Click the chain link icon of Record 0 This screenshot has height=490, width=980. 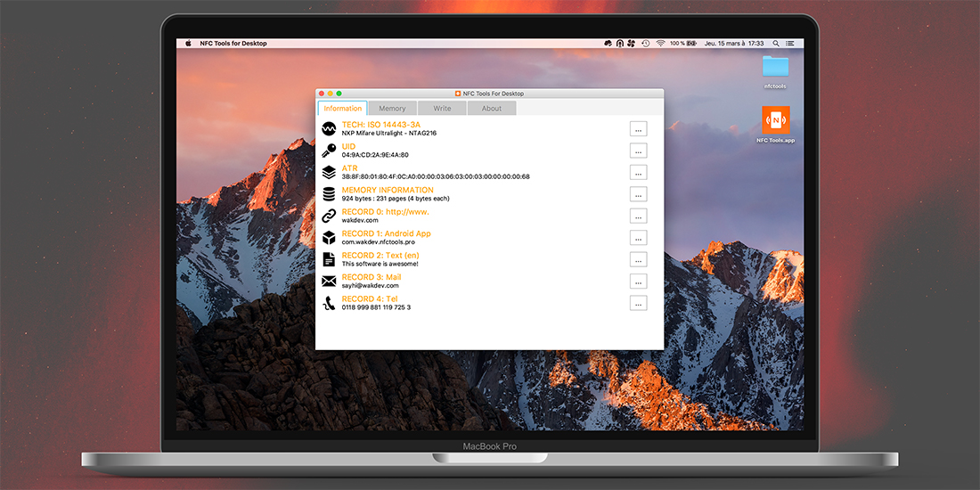click(x=329, y=216)
